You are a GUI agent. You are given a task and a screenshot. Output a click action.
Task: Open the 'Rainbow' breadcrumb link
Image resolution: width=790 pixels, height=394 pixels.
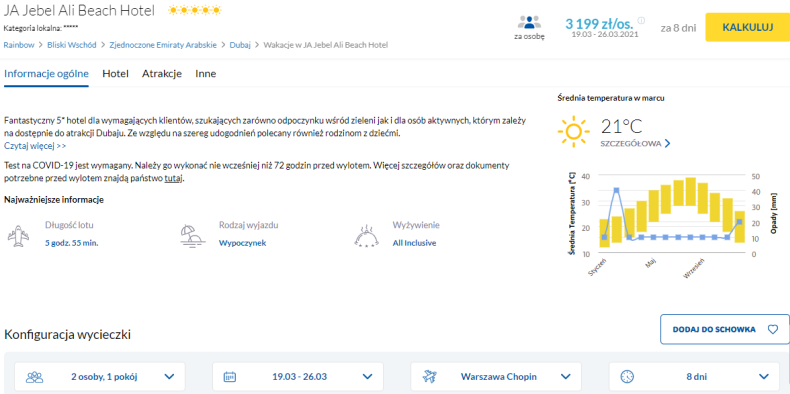[19, 45]
